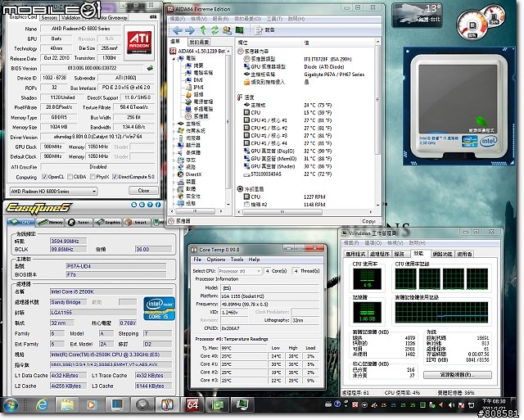Screen dimensions: 524x420
Task: Toggle the CUDA checkbox in GPU-Z
Action: tap(70, 177)
